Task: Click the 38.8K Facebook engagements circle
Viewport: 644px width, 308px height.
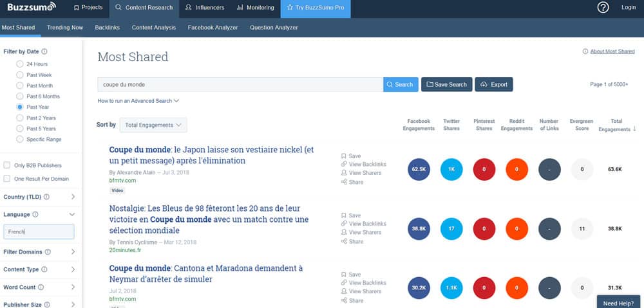Action: click(419, 229)
